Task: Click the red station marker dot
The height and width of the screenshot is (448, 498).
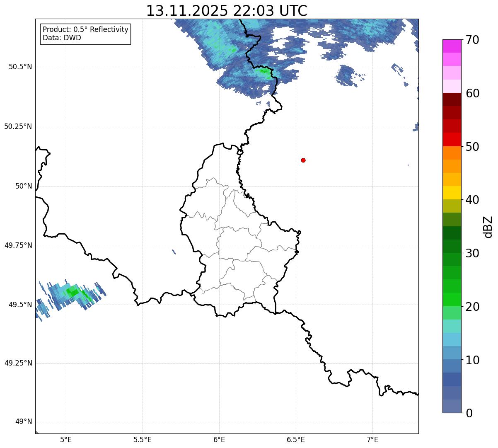Action: 303,160
